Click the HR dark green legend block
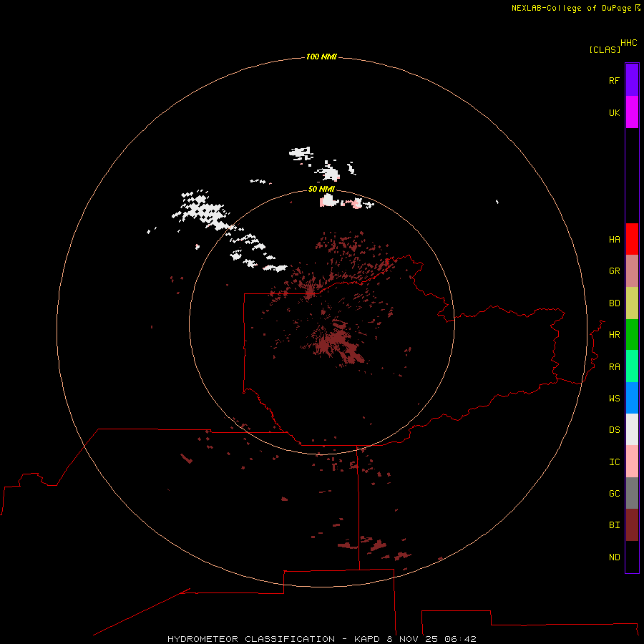 [632, 335]
